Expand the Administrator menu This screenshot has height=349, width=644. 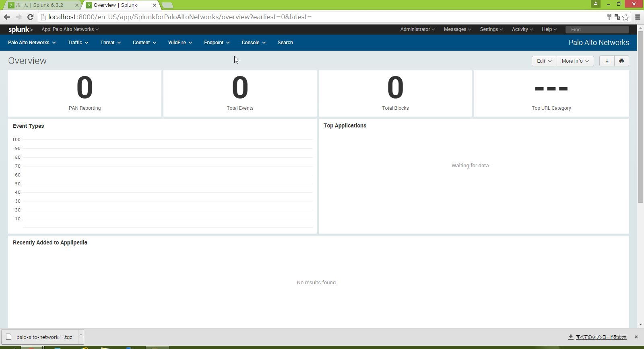point(417,29)
